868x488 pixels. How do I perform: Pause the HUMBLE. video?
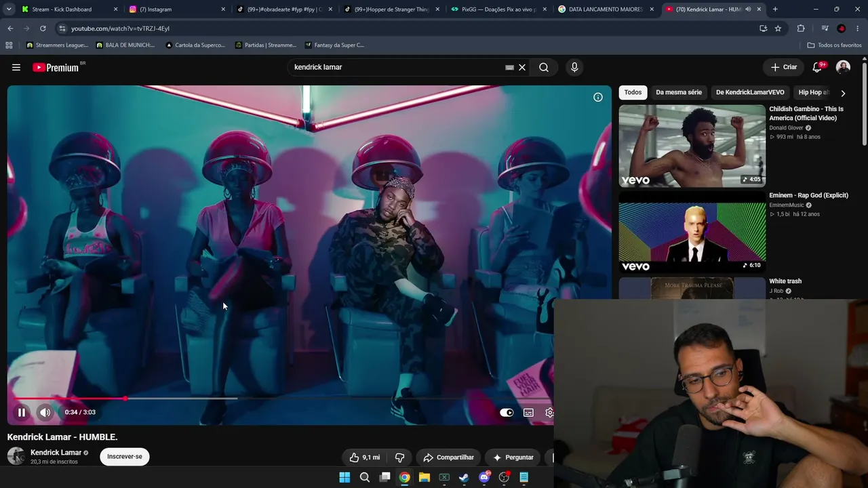[22, 412]
